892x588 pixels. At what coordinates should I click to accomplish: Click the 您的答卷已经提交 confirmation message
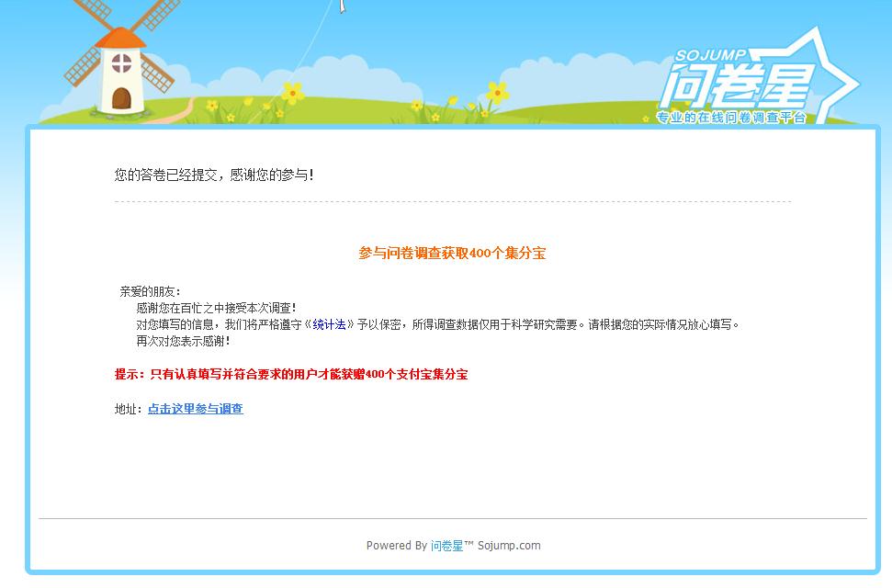click(214, 175)
